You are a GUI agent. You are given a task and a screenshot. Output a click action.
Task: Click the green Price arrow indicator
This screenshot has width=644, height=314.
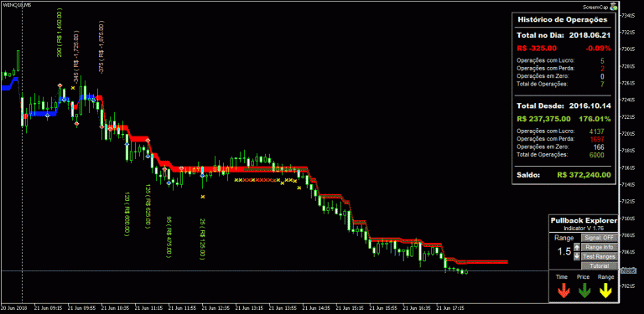coord(584,291)
